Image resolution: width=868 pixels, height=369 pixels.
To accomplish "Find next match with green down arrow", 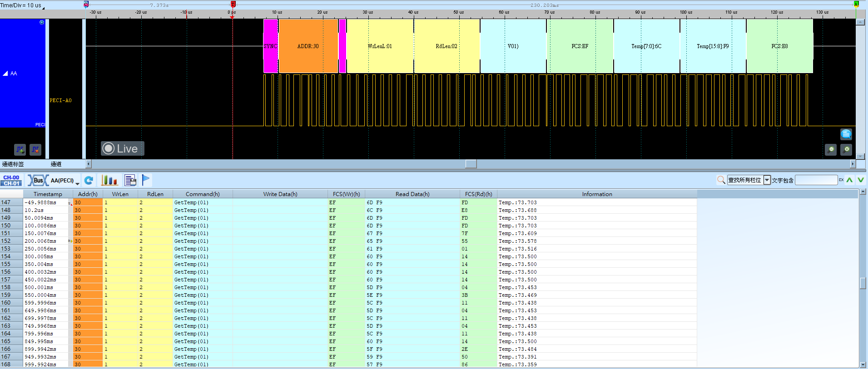I will [x=861, y=180].
